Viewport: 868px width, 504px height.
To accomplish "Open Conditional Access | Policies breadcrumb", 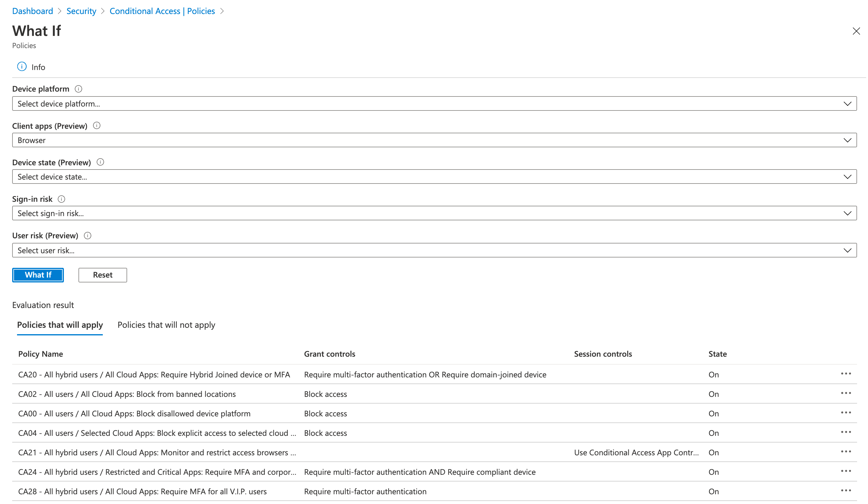I will (162, 11).
